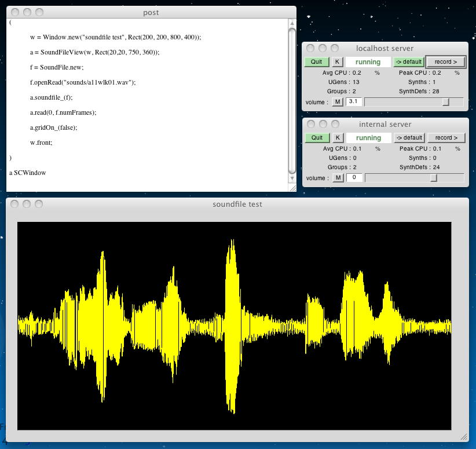Viewport: 476px width, 449px height.
Task: Click localhost 'Peak CPU : 0.2' text
Action: click(420, 72)
